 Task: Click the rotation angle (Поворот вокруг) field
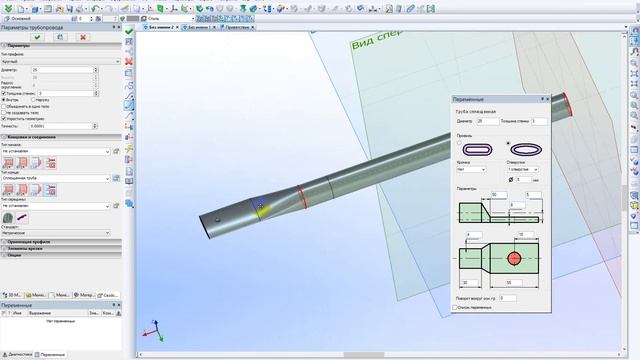pyautogui.click(x=508, y=298)
